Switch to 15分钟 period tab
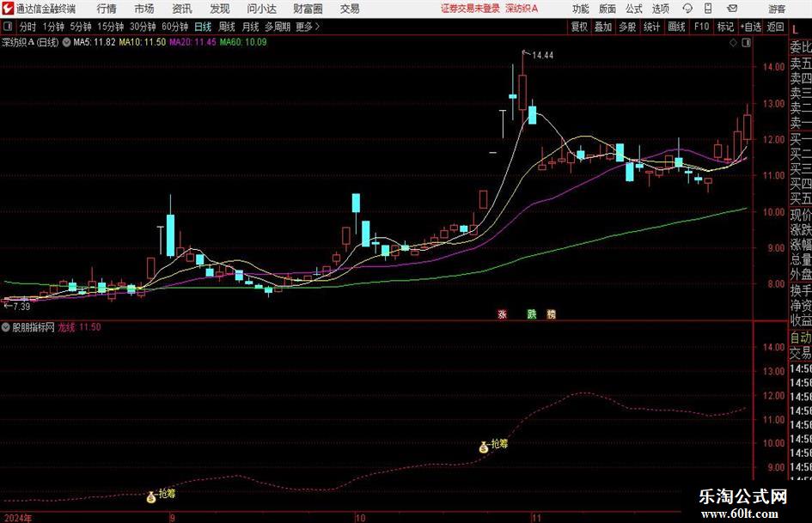Viewport: 812px width, 523px height. tap(110, 27)
